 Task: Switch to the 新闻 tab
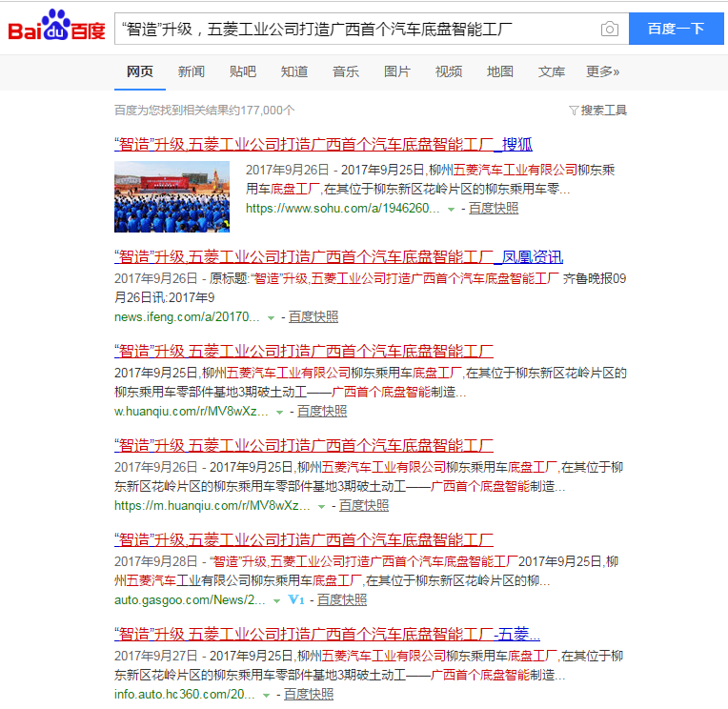(192, 71)
